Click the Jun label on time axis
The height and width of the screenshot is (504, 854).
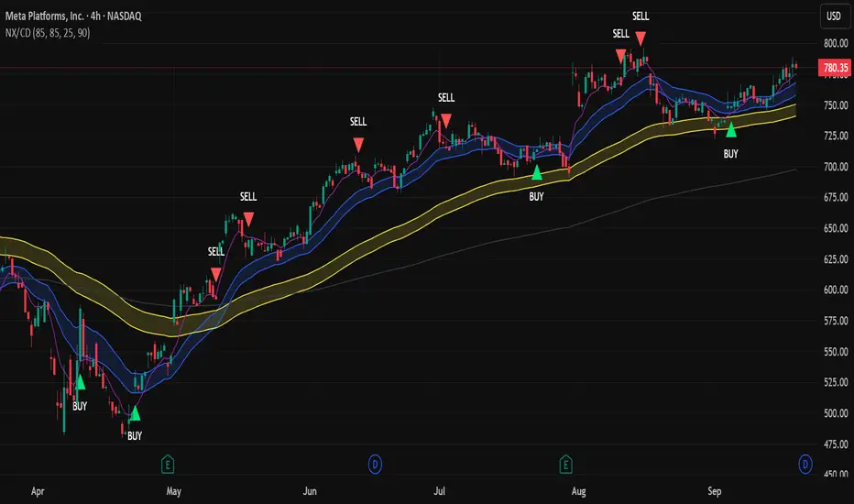310,491
